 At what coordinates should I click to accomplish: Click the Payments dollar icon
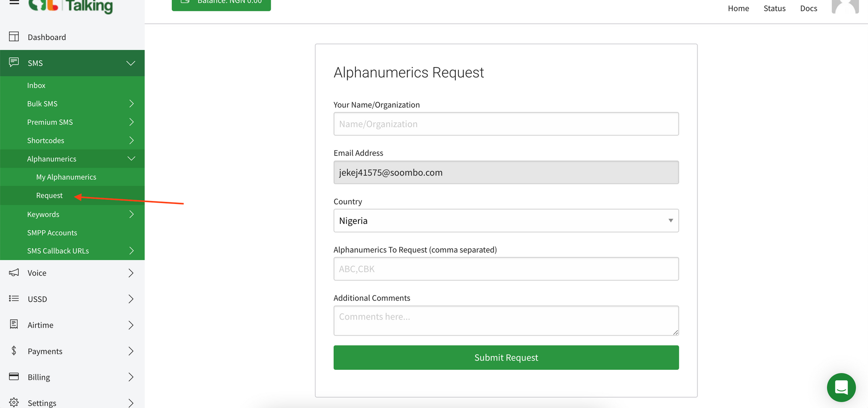[13, 351]
